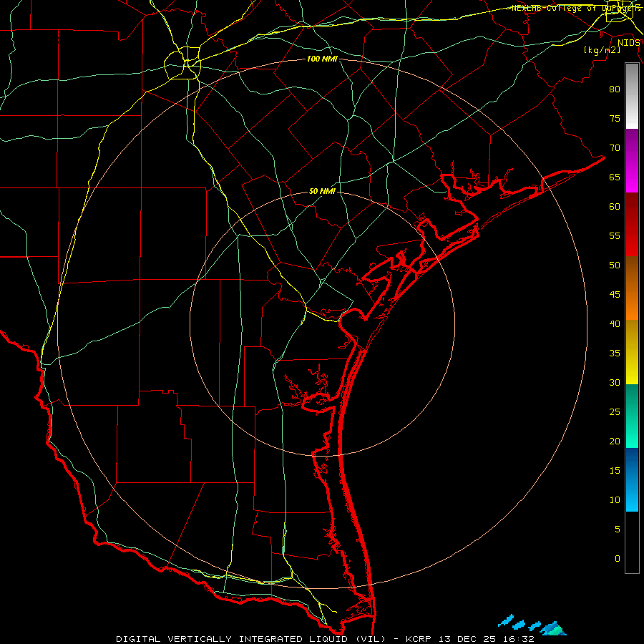Click the scale value 10

pos(615,500)
